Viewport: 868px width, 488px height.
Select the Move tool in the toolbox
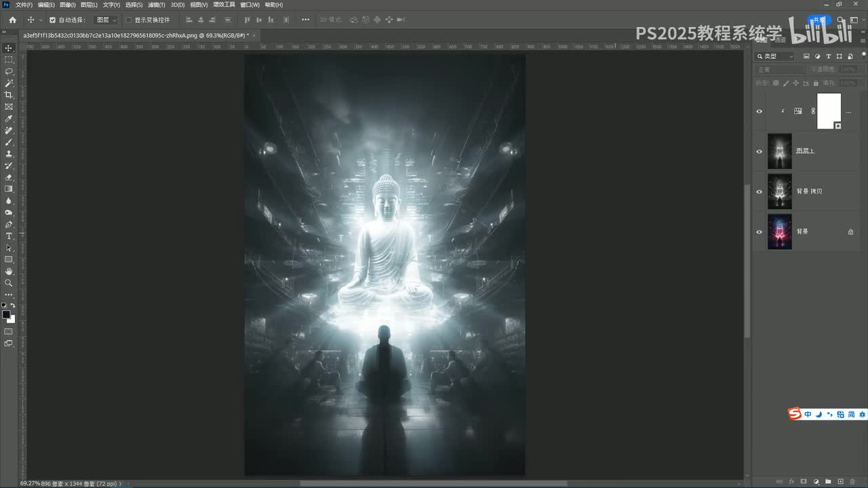(x=9, y=47)
